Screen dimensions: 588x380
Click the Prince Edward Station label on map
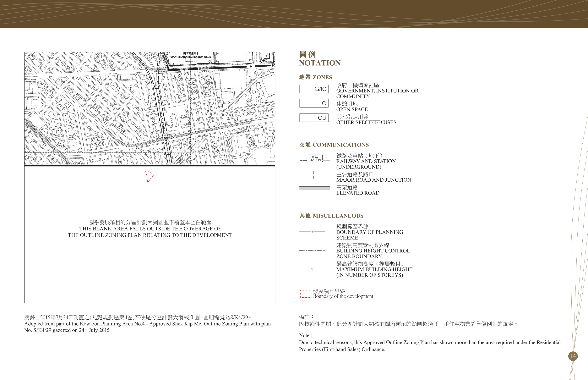(x=163, y=129)
